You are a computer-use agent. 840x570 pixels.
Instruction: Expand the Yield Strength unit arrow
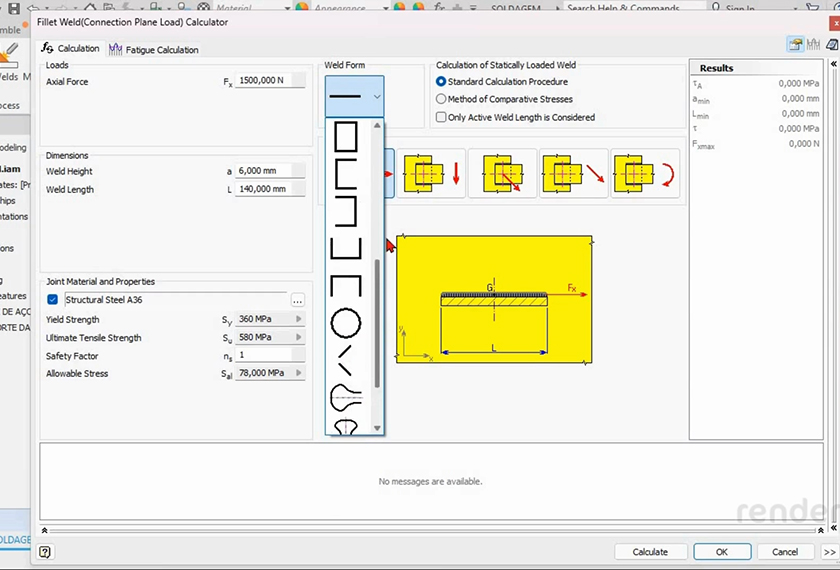(x=298, y=320)
